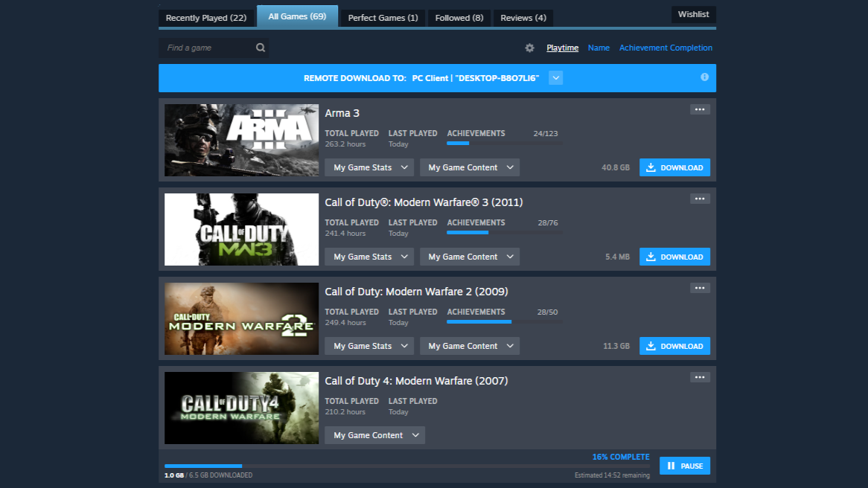This screenshot has height=488, width=868.
Task: Click the 6.5 GB DOWNLOADED text
Action: [221, 475]
